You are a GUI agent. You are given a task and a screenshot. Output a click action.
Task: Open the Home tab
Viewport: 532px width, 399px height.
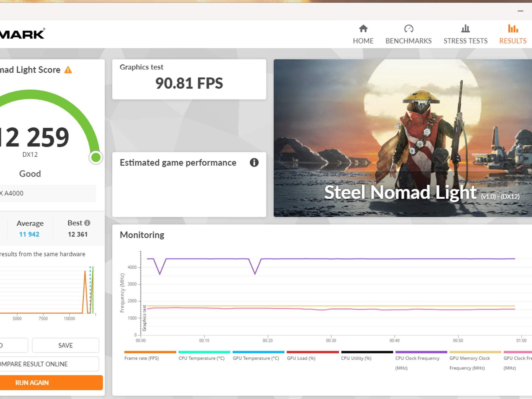click(363, 35)
